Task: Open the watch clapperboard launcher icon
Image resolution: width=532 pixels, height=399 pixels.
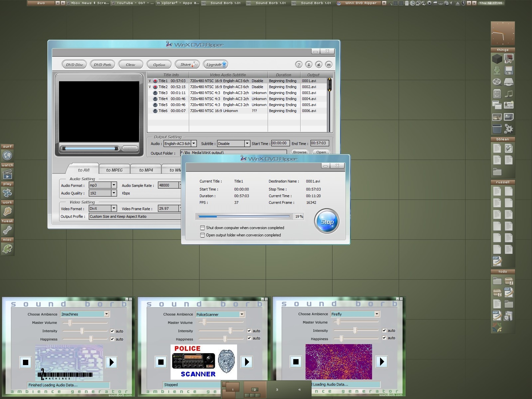Action: pyautogui.click(x=7, y=174)
